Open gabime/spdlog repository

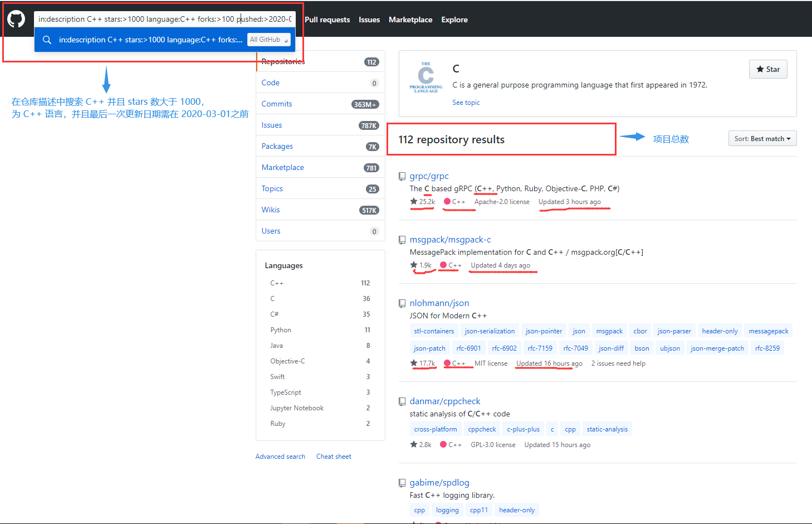439,483
